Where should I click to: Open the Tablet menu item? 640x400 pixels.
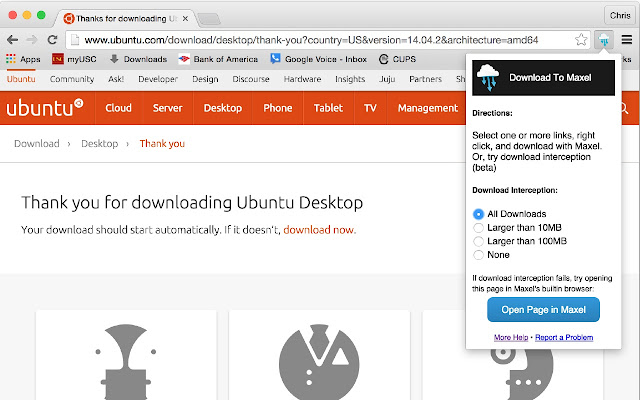(328, 108)
